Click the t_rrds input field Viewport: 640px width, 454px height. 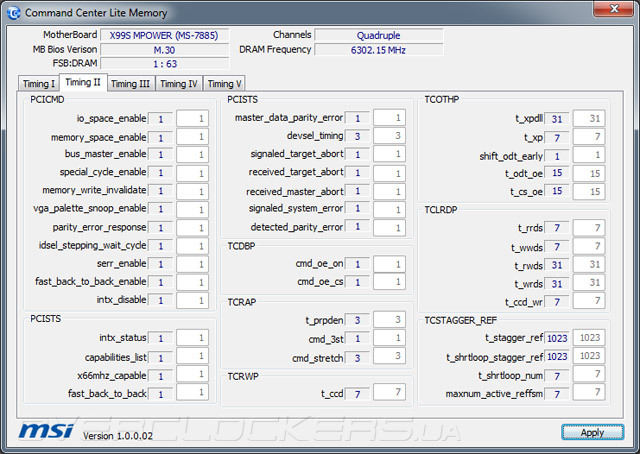tap(589, 227)
